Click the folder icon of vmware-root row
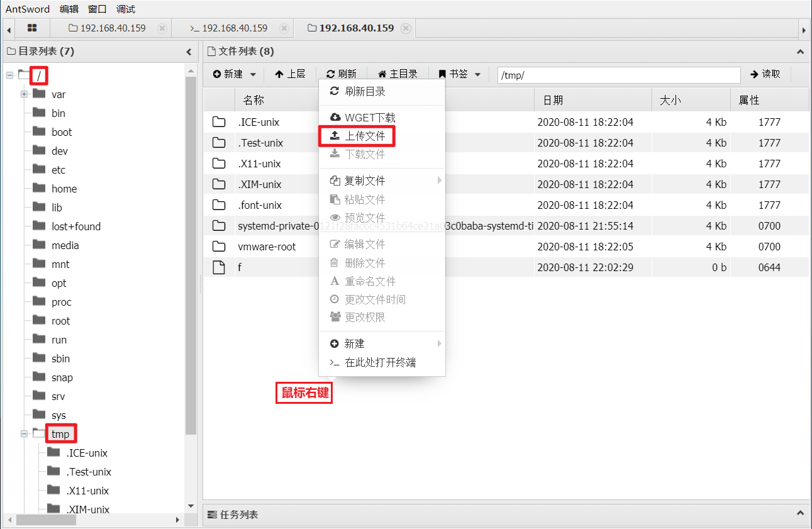 click(x=219, y=247)
